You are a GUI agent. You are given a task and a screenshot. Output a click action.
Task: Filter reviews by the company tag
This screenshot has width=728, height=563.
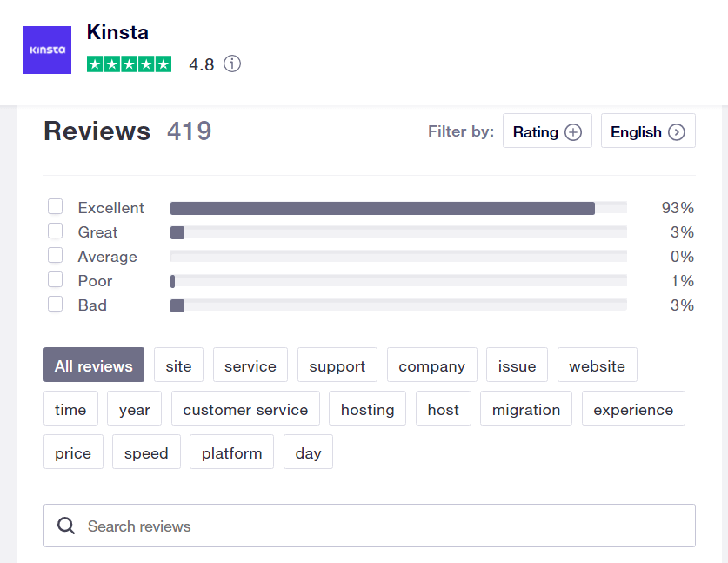click(x=431, y=365)
